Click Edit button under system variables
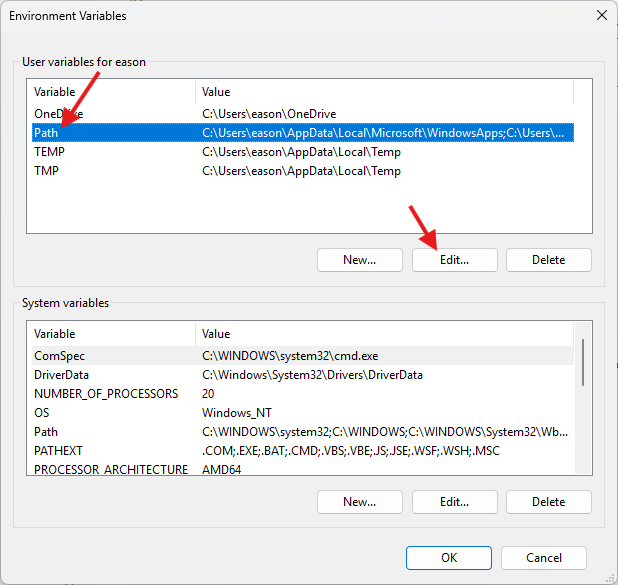The height and width of the screenshot is (585, 618). [x=454, y=501]
